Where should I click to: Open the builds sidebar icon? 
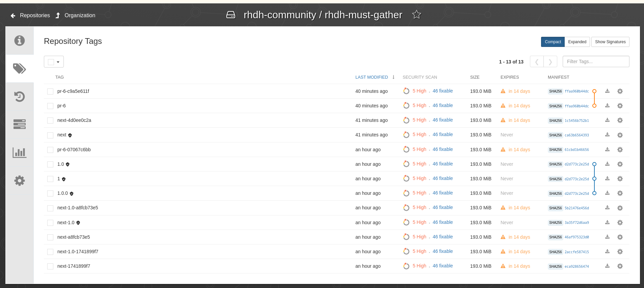coord(20,124)
